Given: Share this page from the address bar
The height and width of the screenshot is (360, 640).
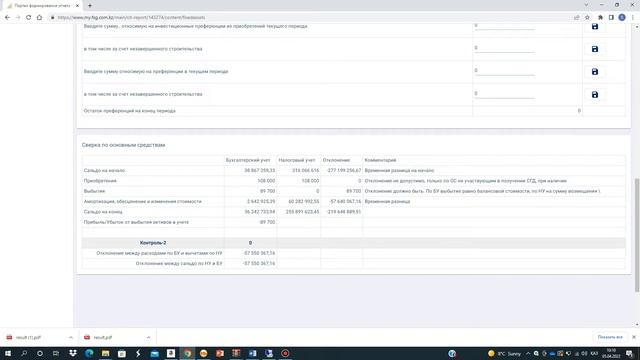Looking at the screenshot, I should tap(576, 18).
